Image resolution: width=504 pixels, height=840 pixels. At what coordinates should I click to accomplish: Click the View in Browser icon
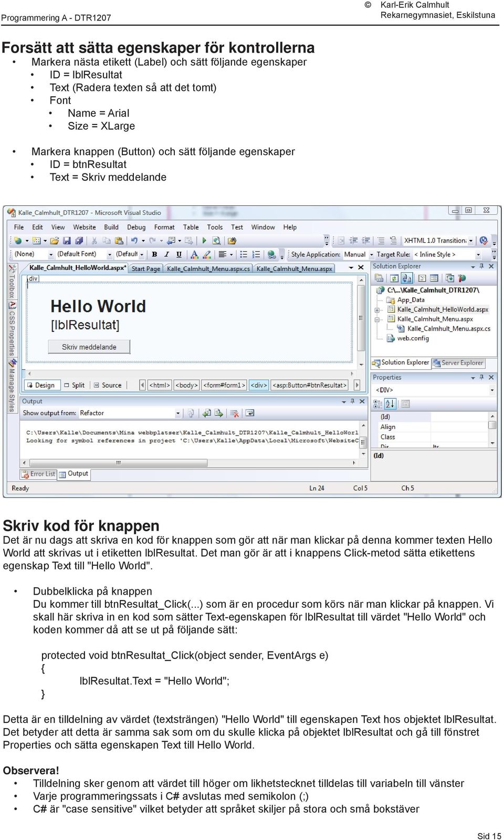[216, 241]
